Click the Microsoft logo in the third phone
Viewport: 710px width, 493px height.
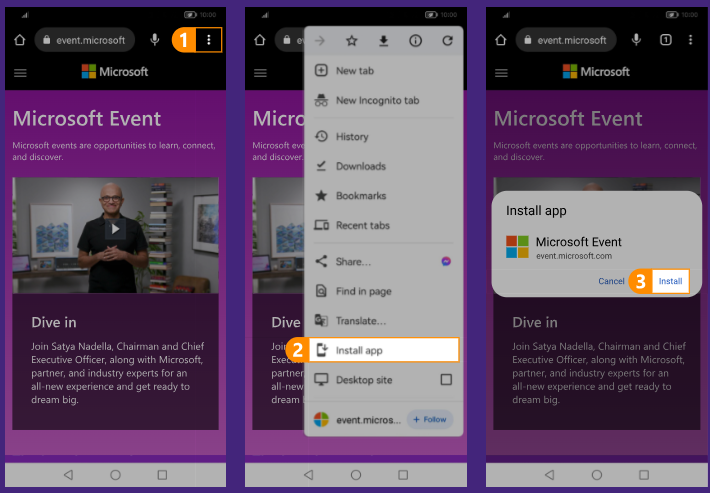(x=596, y=72)
